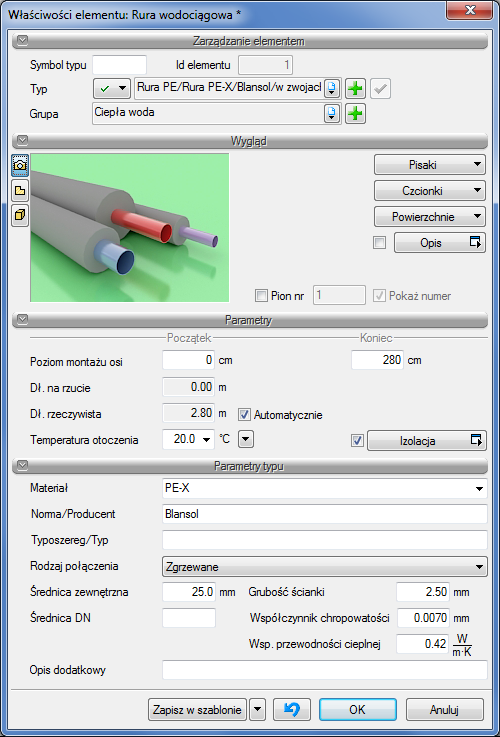Viewport: 500px width, 737px height.
Task: Click the green plus next to Typ field
Action: click(356, 88)
